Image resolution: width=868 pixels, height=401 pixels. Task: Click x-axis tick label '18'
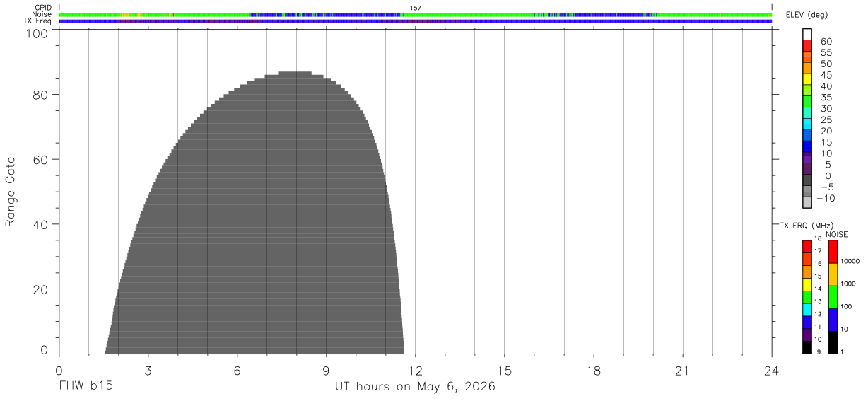point(593,371)
